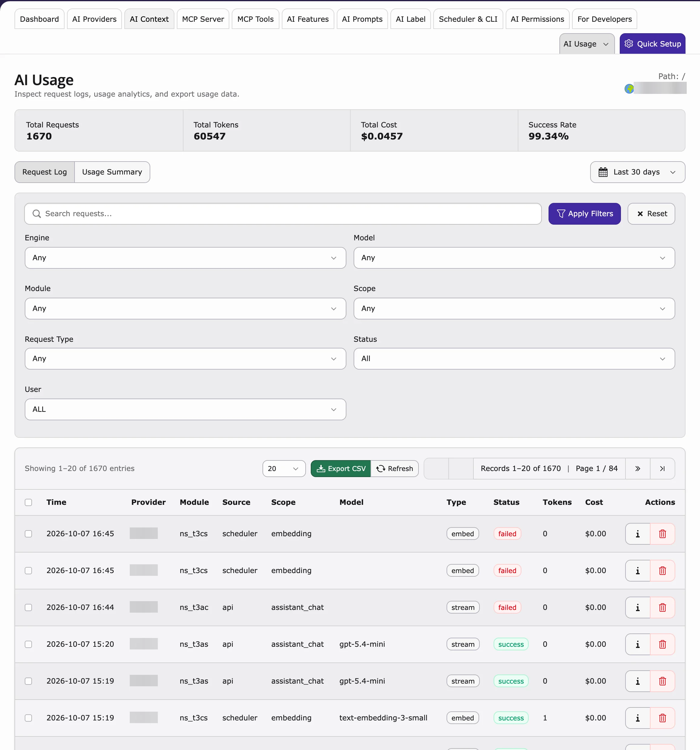Open the MCP Tools tab

(x=255, y=19)
